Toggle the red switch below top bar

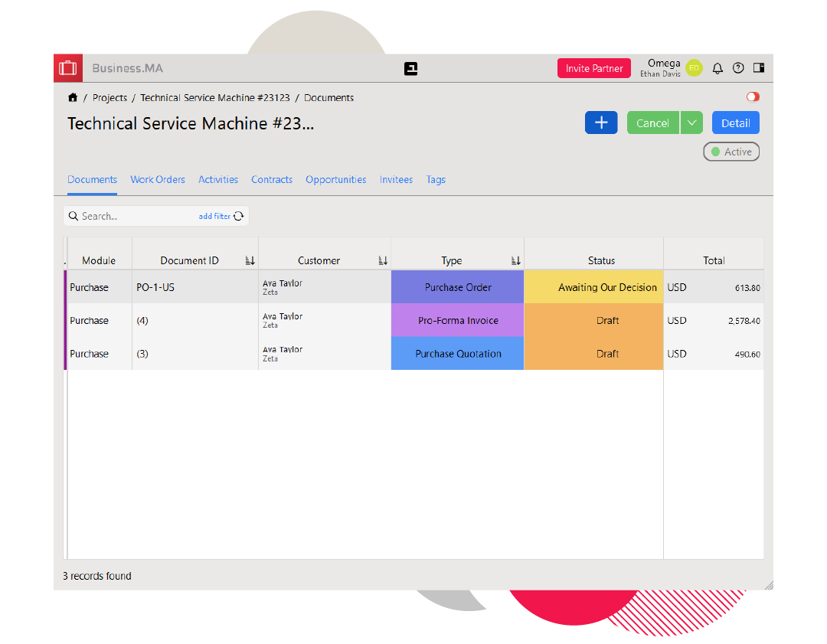753,97
